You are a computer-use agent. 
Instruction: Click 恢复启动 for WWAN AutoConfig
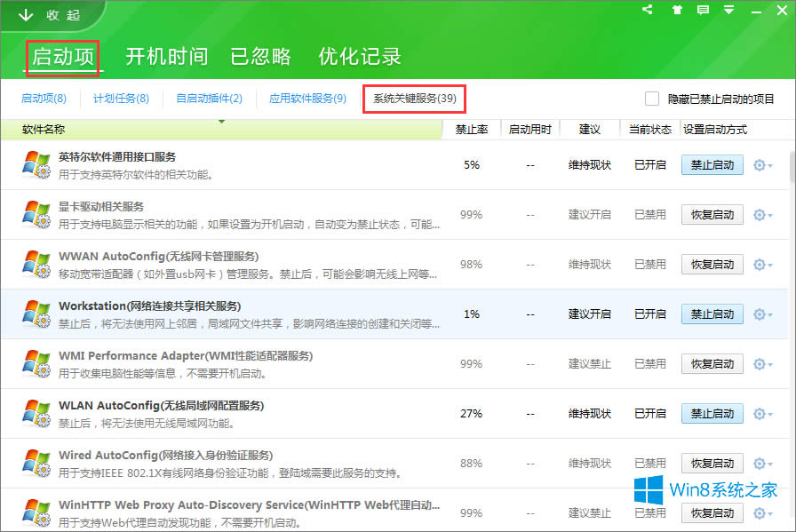point(711,264)
